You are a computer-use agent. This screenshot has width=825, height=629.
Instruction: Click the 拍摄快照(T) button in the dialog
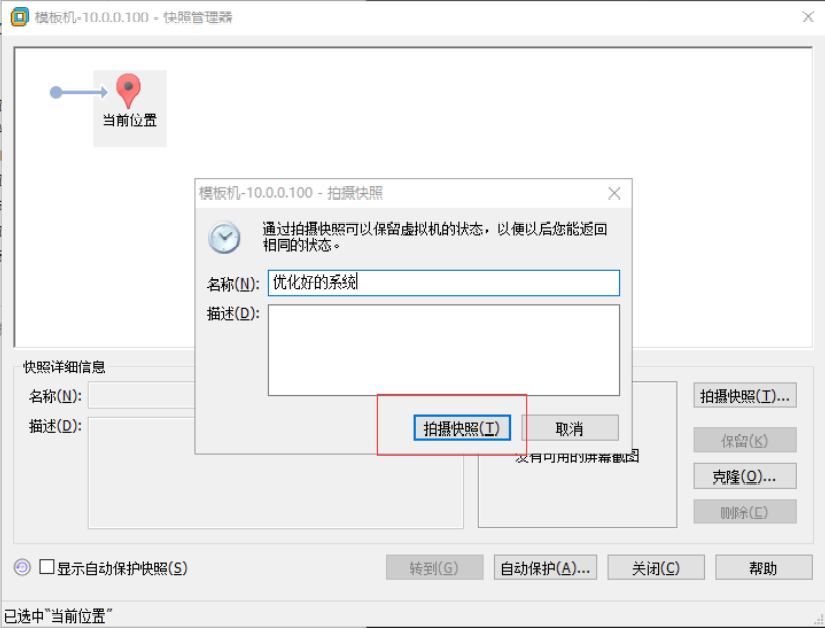tap(462, 428)
